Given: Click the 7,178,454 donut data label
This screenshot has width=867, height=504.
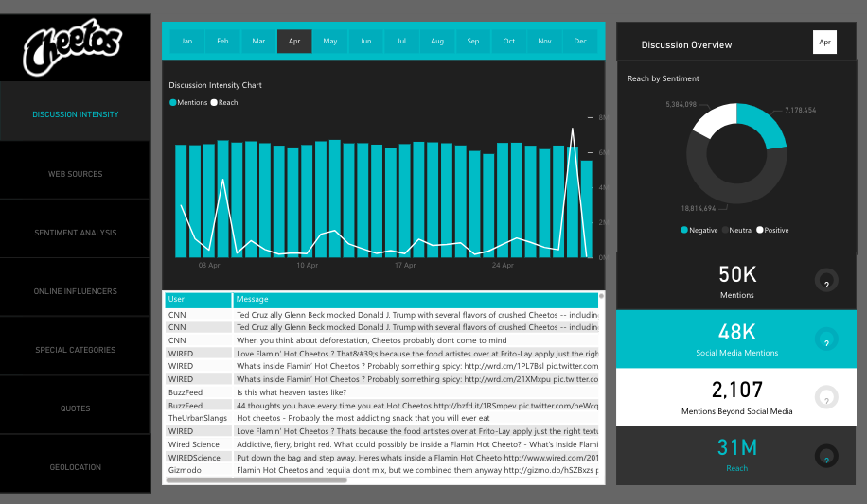Looking at the screenshot, I should [x=800, y=110].
